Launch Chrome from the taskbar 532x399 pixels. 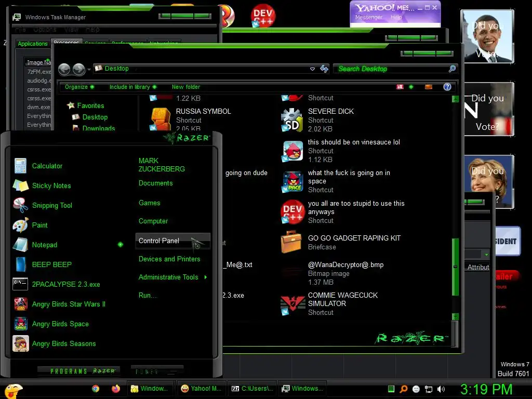tap(96, 389)
